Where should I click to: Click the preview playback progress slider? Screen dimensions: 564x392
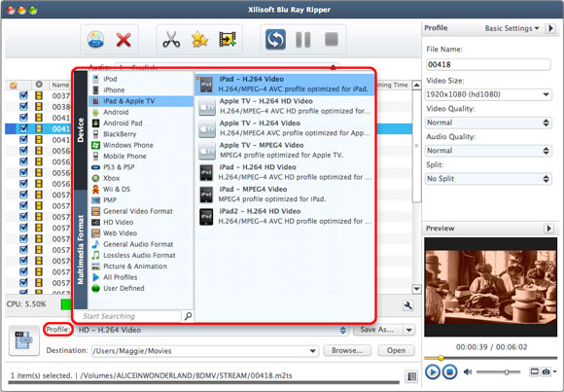click(x=490, y=358)
